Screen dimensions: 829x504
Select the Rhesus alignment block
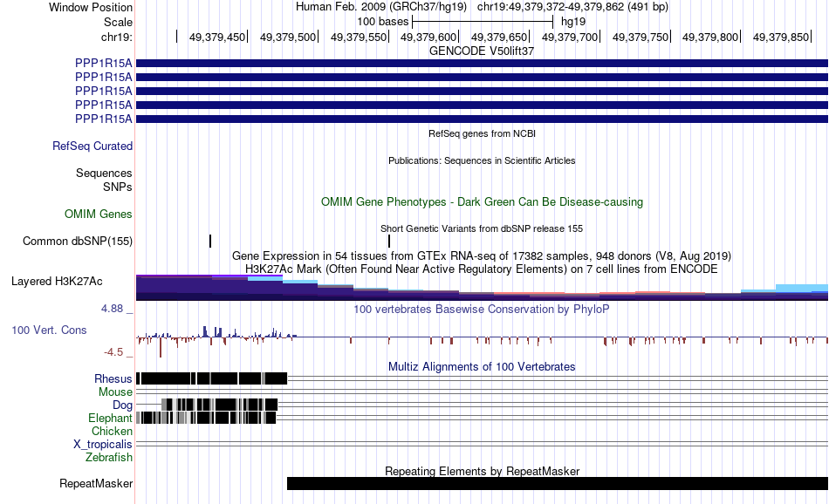[x=211, y=378]
